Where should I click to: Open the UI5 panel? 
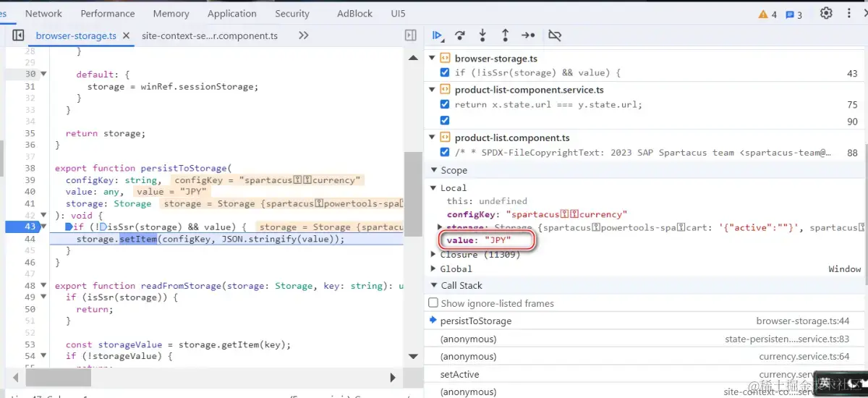coord(398,13)
